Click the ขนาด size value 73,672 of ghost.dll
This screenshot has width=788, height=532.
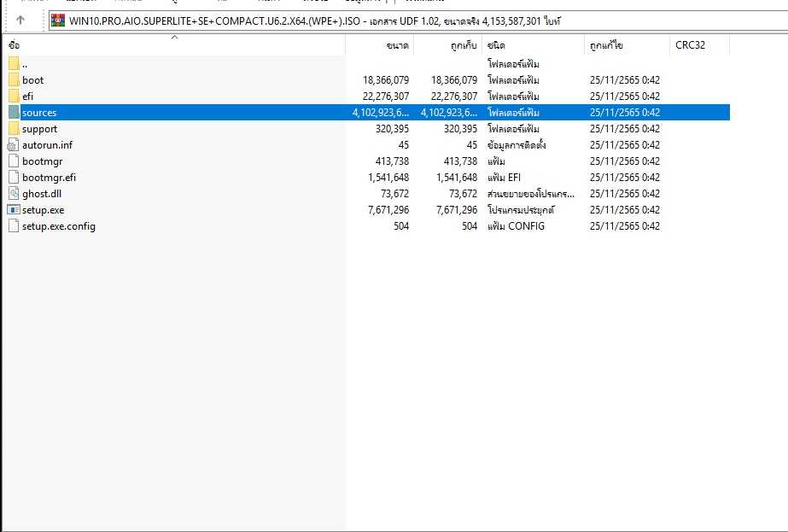[x=394, y=193]
